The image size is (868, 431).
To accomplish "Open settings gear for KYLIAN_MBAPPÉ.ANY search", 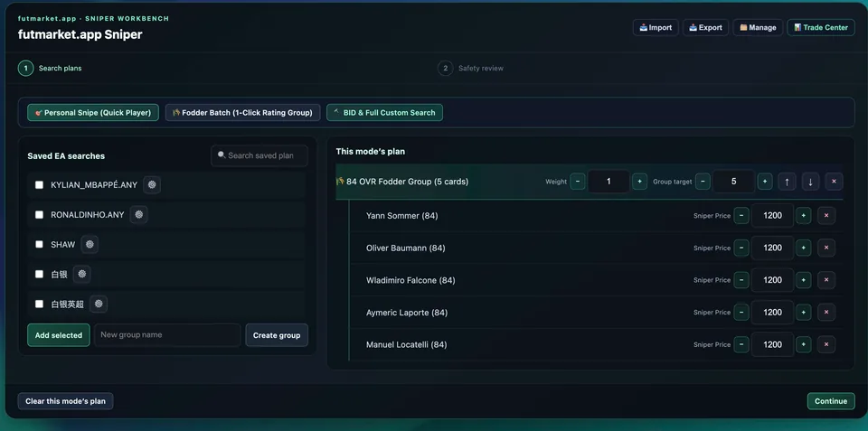I will [152, 185].
